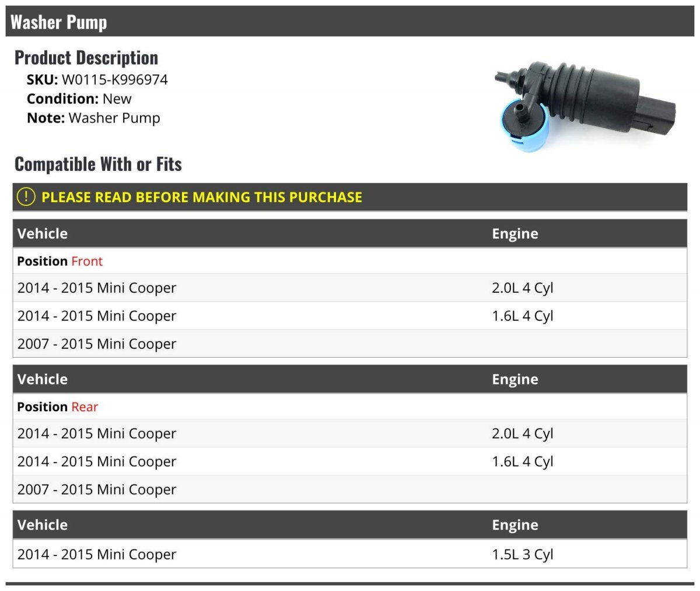Click the 'Please read before making this purchase' notice
This screenshot has height=591, width=700.
pyautogui.click(x=202, y=197)
